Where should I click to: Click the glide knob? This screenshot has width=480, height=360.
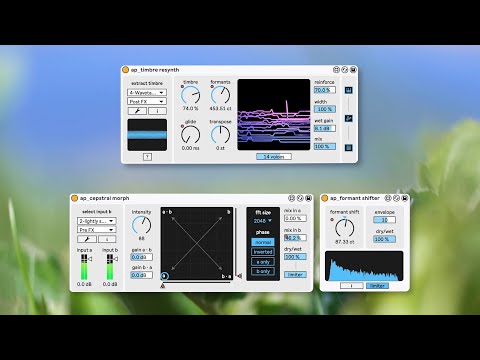coord(191,135)
